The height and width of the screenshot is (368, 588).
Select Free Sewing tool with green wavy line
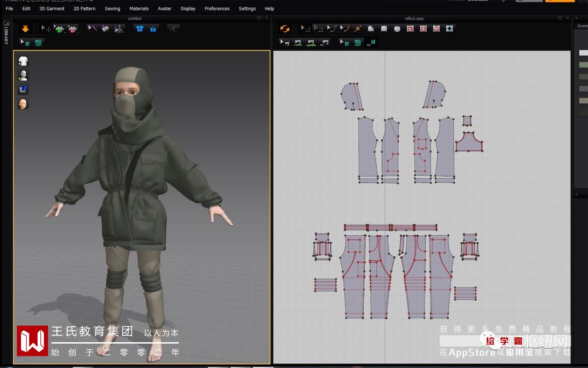pyautogui.click(x=311, y=43)
